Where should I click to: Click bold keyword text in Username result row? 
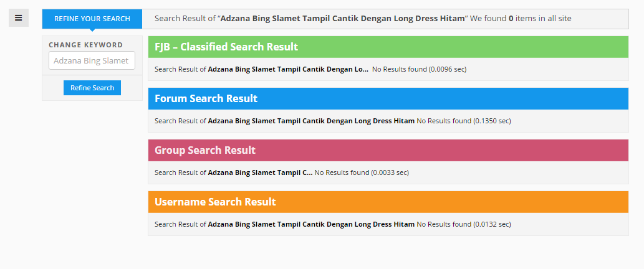[x=311, y=224]
